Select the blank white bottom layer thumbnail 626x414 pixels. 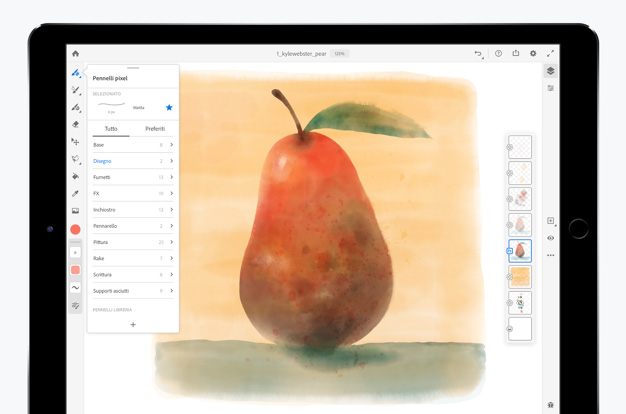click(520, 329)
